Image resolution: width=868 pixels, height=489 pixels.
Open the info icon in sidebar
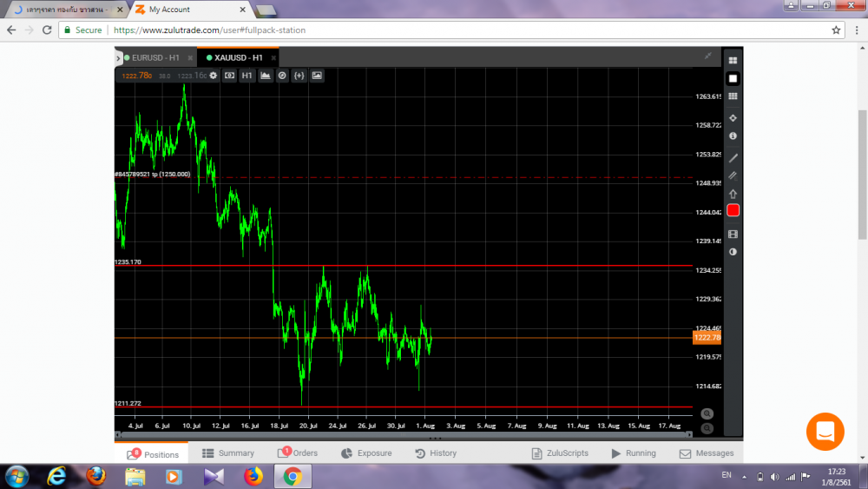tap(733, 136)
